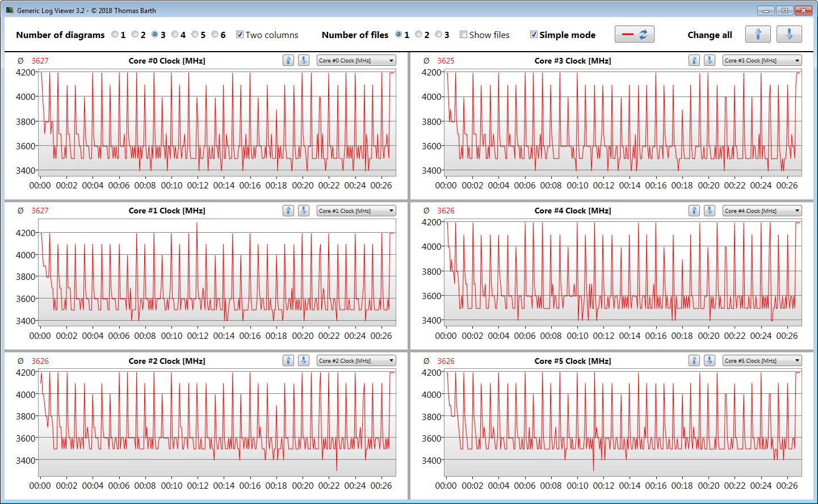Expand the Core #2 Clock [MHz] dropdown
The height and width of the screenshot is (504, 818).
coord(356,360)
